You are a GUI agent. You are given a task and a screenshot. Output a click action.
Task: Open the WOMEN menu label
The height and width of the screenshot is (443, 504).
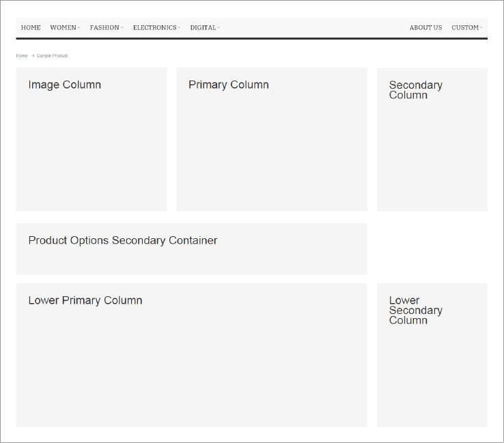coord(63,28)
